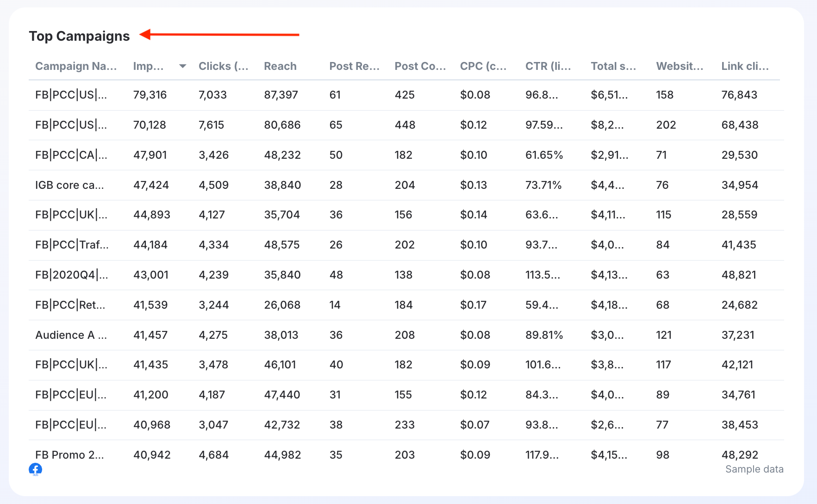Select the IGB core campaign row name
The image size is (817, 504).
pyautogui.click(x=69, y=185)
